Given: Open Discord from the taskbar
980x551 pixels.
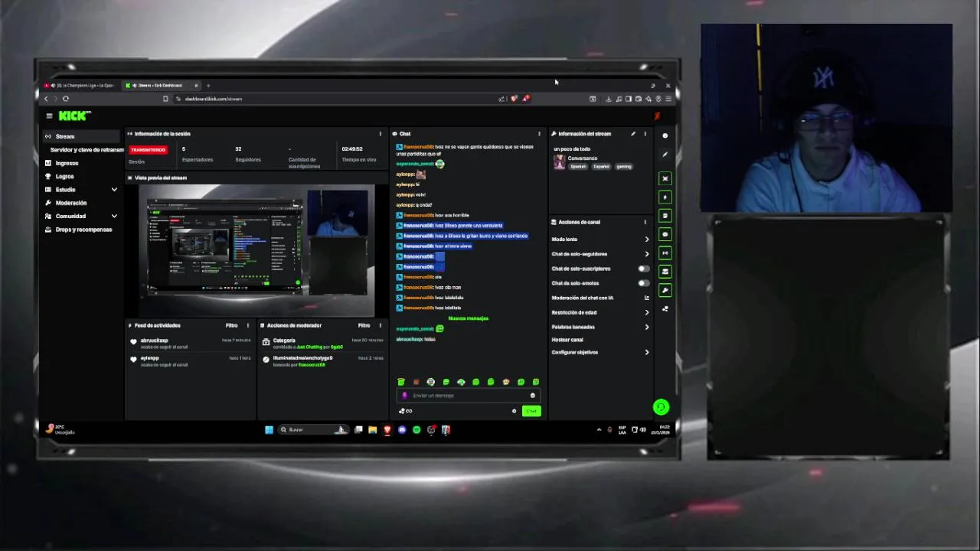Looking at the screenshot, I should pyautogui.click(x=402, y=430).
